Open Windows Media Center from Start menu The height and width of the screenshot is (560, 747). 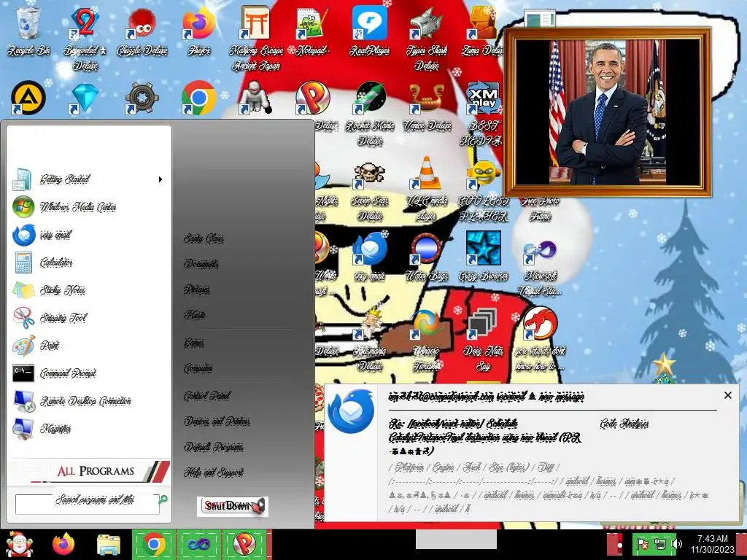[88, 207]
